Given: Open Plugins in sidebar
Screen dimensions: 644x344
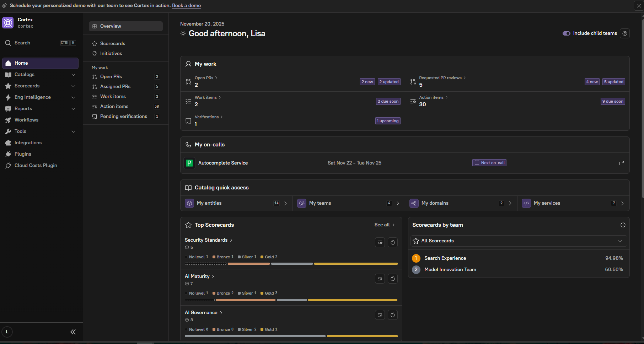Looking at the screenshot, I should 40,154.
